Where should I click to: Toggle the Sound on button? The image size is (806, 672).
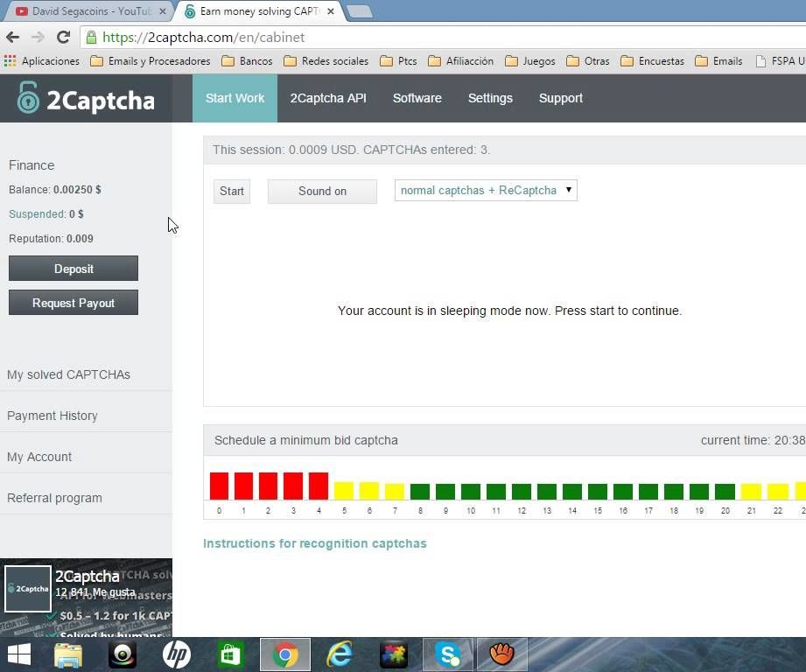322,191
